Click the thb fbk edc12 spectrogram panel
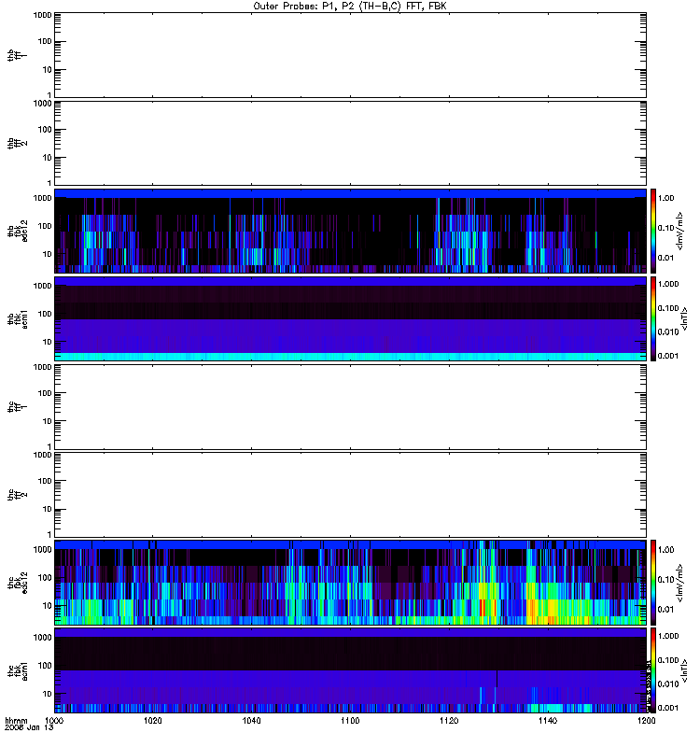This screenshot has width=700, height=747. coord(350,231)
